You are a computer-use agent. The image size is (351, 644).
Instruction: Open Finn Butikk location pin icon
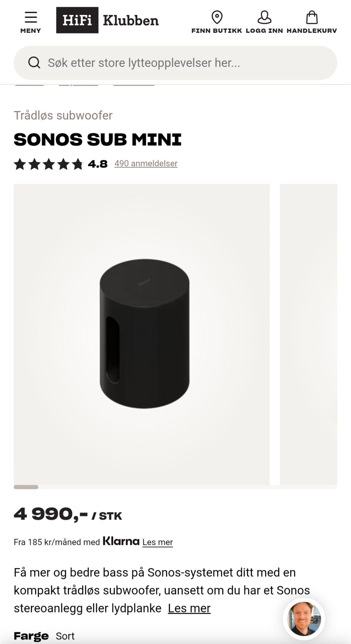click(217, 17)
